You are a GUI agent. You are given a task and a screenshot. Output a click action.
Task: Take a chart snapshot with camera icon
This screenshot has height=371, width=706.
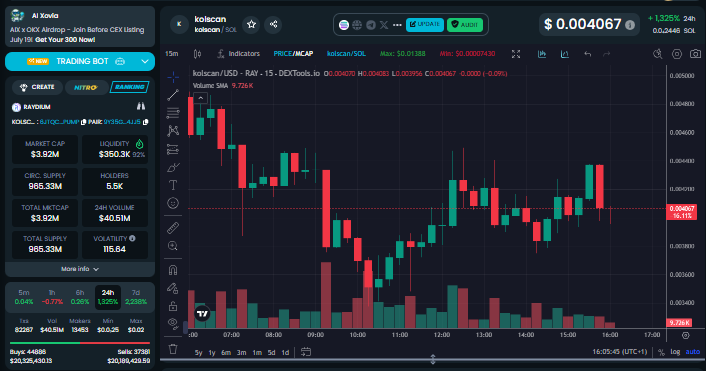coord(695,54)
